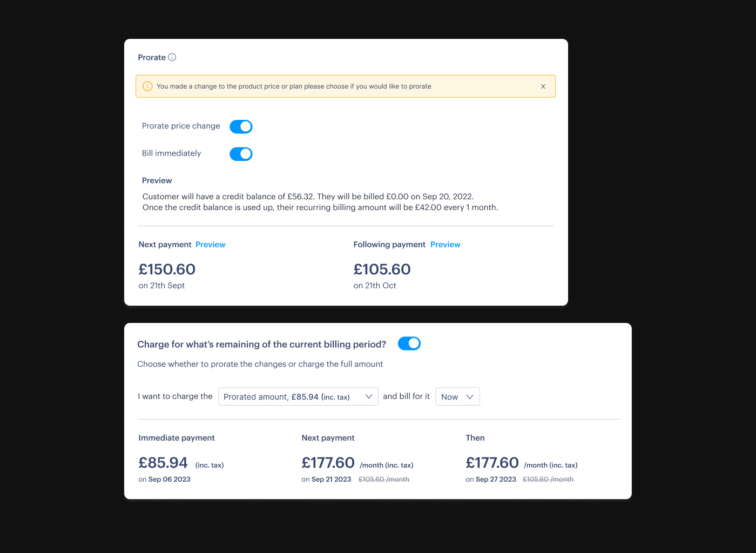Click the Prorate info icon
756x553 pixels.
click(x=172, y=57)
